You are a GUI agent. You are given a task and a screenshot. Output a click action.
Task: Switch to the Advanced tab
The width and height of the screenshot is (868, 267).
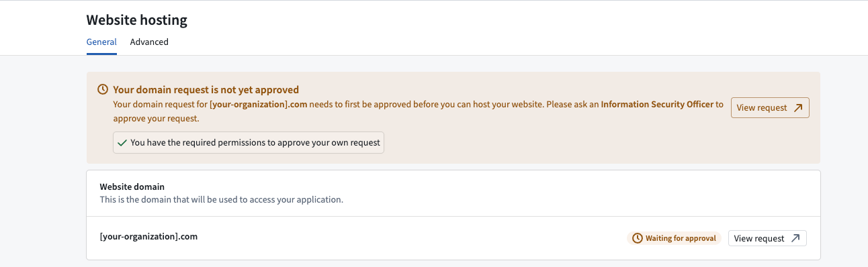click(149, 42)
